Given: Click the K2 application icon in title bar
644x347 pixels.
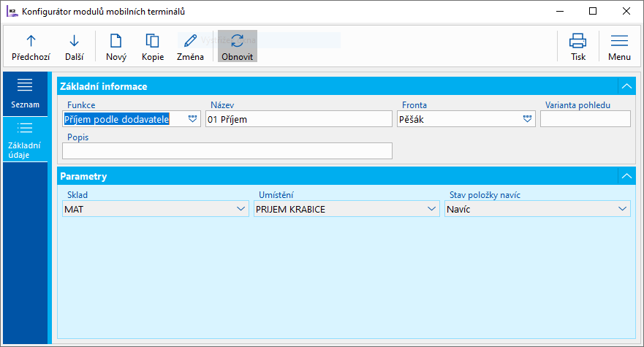Looking at the screenshot, I should [12, 12].
